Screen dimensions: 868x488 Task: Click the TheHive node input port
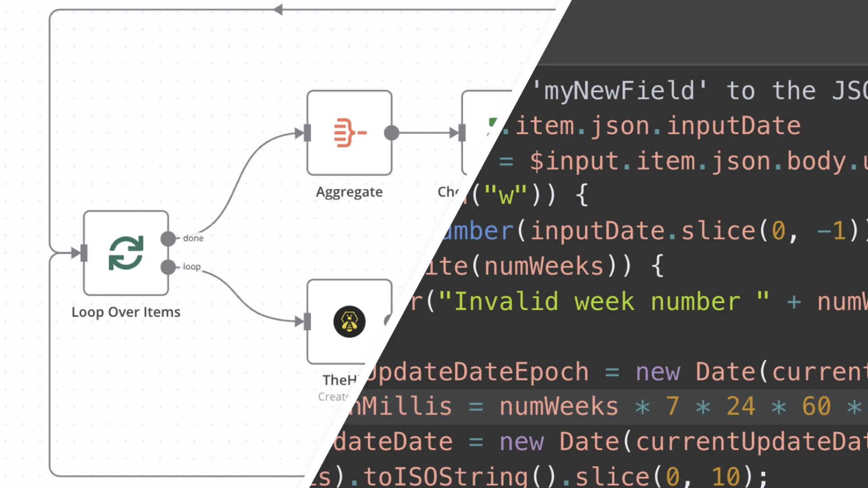[307, 322]
